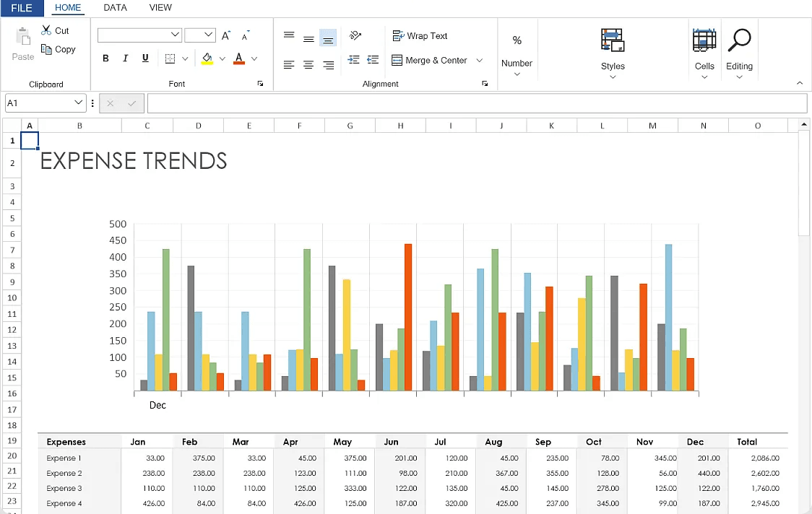This screenshot has width=812, height=514.
Task: Toggle bold formatting
Action: (105, 58)
